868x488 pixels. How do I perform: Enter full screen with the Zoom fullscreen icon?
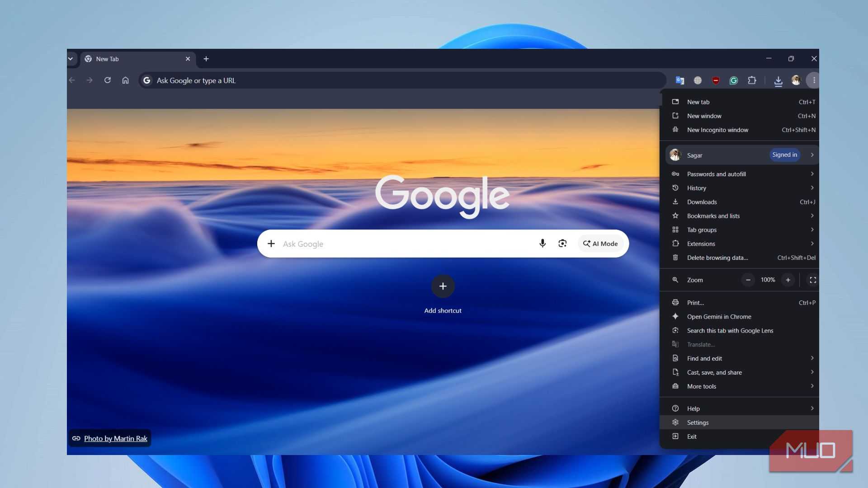tap(812, 280)
